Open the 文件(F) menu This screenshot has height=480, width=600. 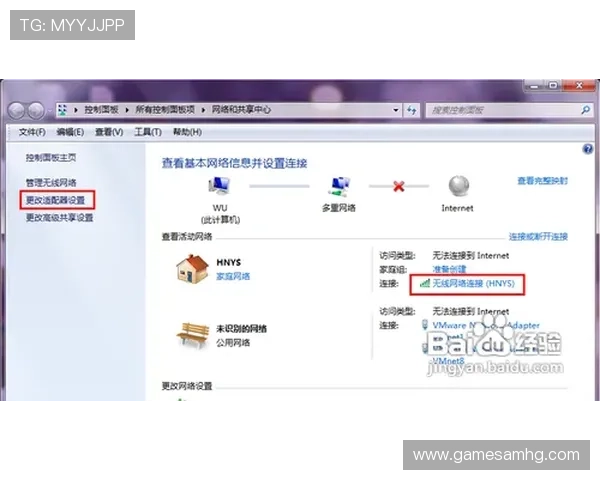(32, 132)
